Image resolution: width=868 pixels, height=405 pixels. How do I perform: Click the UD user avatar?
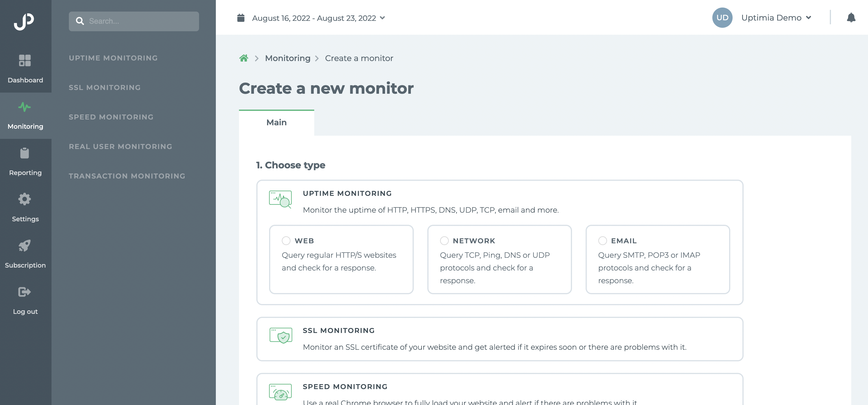tap(722, 18)
